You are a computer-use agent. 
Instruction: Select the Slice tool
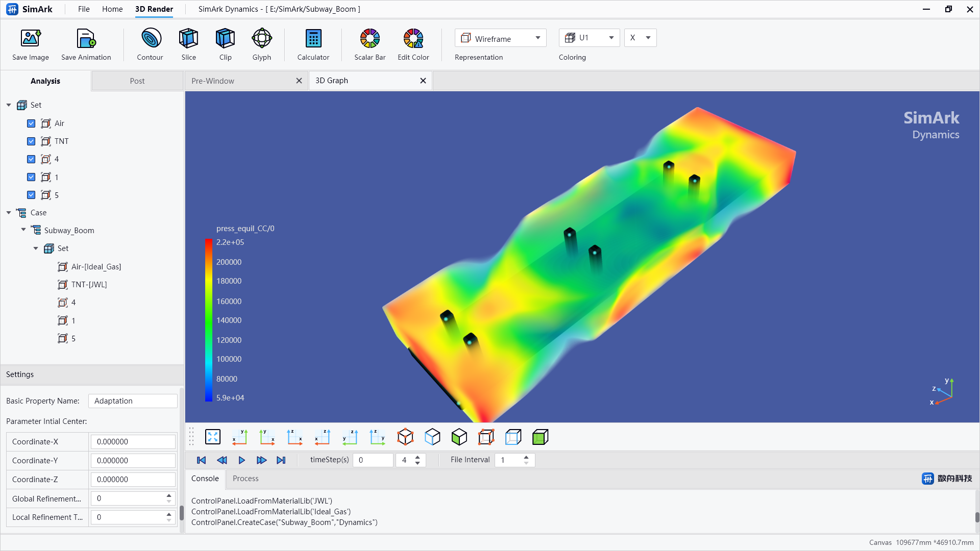[188, 39]
